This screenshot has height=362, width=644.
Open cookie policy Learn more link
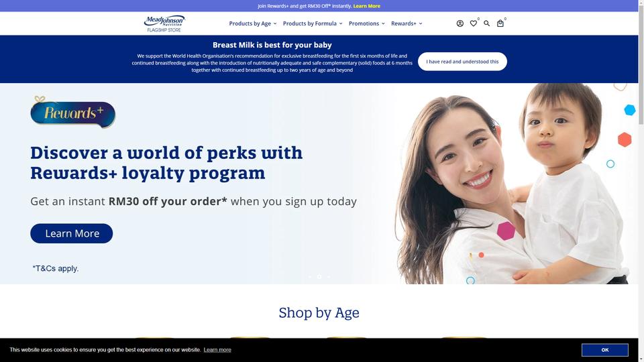point(217,350)
